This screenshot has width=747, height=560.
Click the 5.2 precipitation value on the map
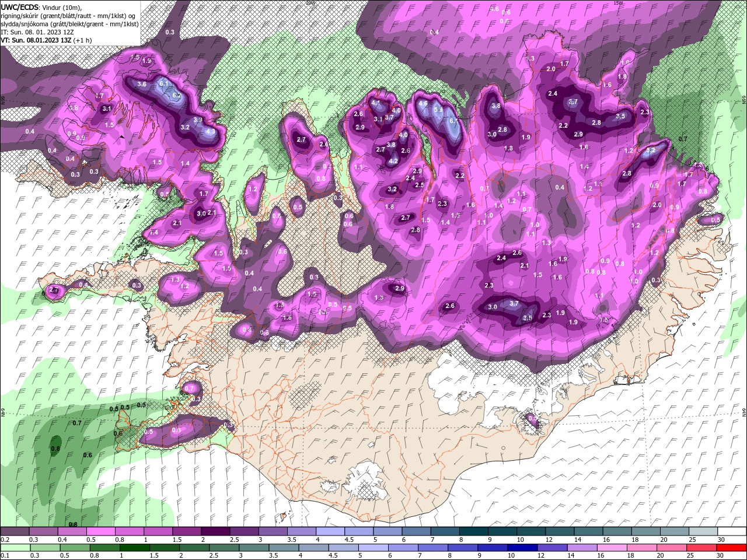point(652,150)
